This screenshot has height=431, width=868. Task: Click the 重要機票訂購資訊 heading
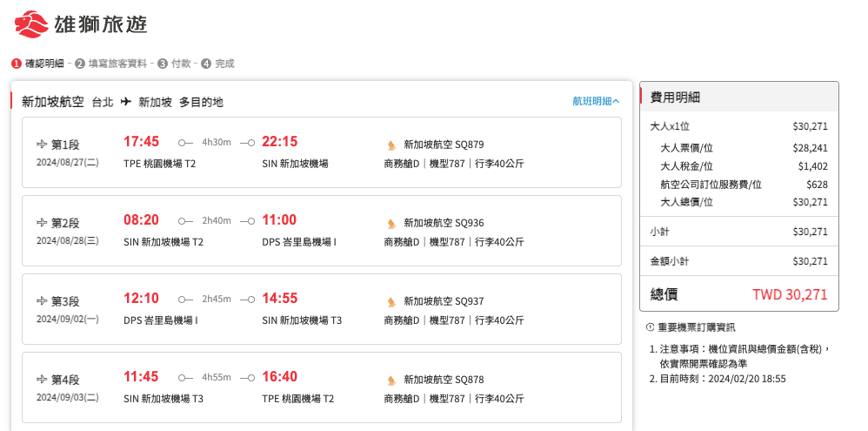click(x=697, y=327)
